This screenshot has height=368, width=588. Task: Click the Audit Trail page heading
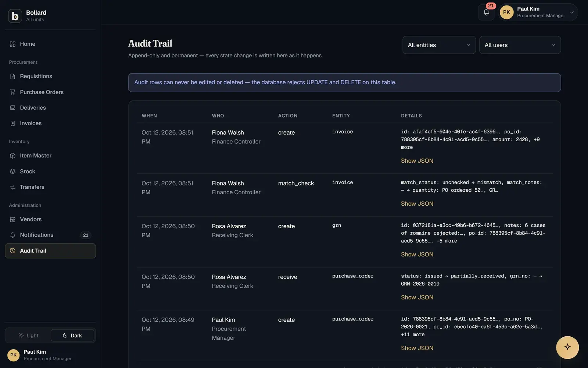point(150,43)
